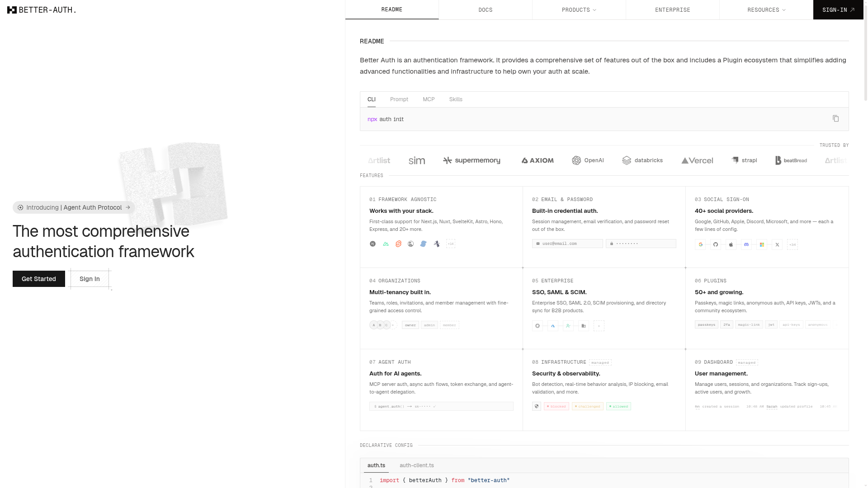Toggle the 2fa plugin badge
The height and width of the screenshot is (488, 868).
click(x=726, y=324)
